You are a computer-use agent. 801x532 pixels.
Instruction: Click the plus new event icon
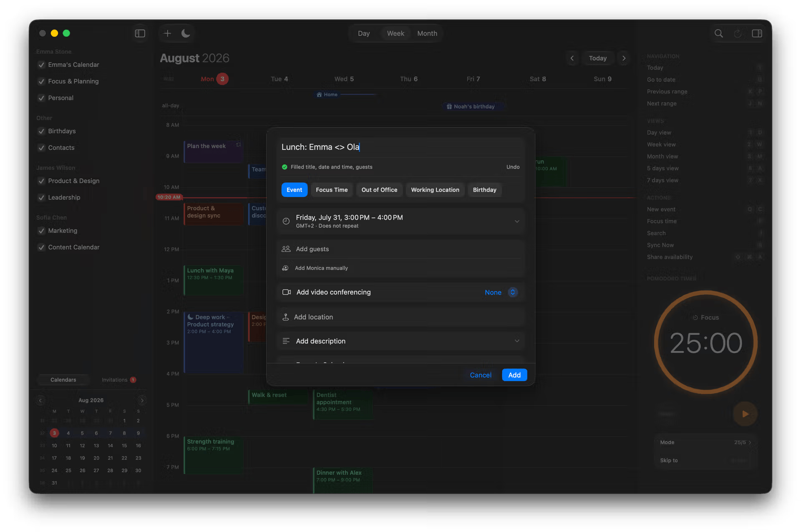(167, 33)
